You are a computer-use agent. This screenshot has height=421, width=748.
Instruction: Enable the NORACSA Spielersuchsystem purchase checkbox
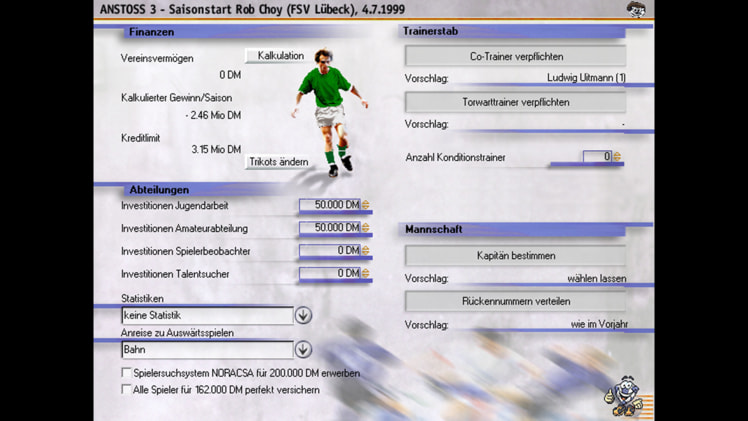pyautogui.click(x=126, y=372)
